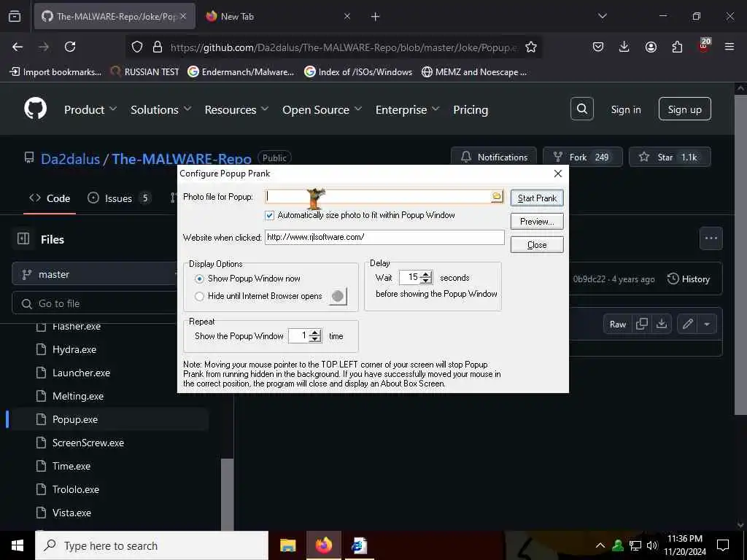Click the Website when clicked field
Screen dimensions: 747x560
click(384, 237)
